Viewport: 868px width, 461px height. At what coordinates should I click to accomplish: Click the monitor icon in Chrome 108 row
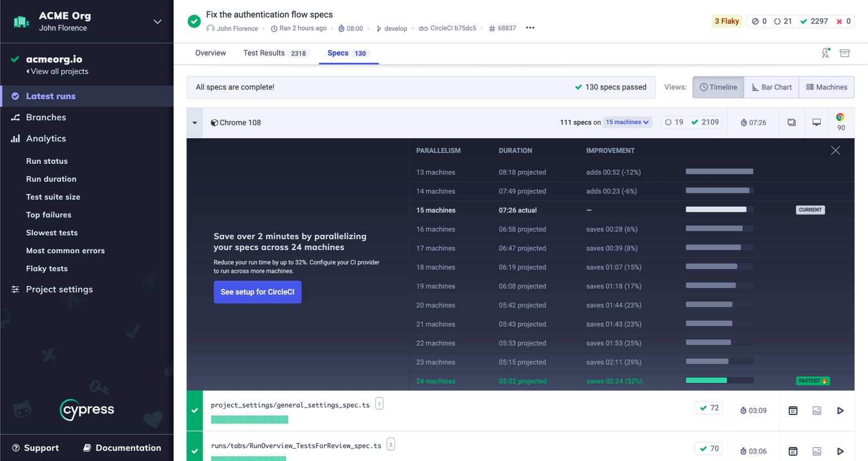[816, 123]
